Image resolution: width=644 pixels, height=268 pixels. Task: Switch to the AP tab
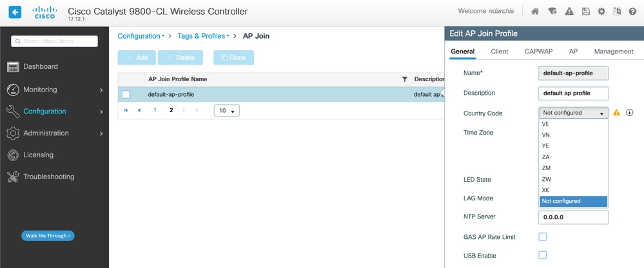click(573, 52)
